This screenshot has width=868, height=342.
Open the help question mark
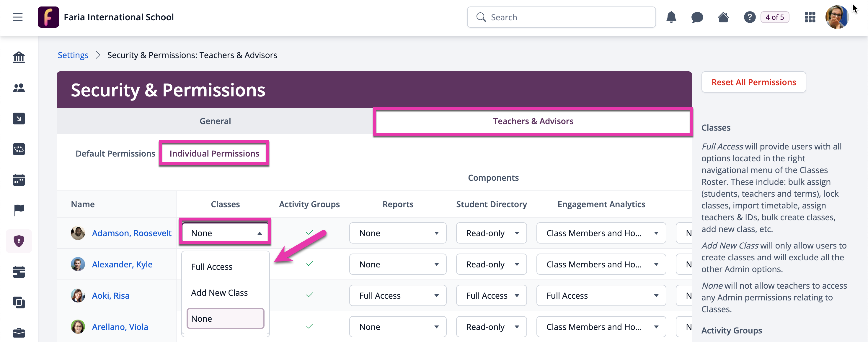[x=749, y=17]
